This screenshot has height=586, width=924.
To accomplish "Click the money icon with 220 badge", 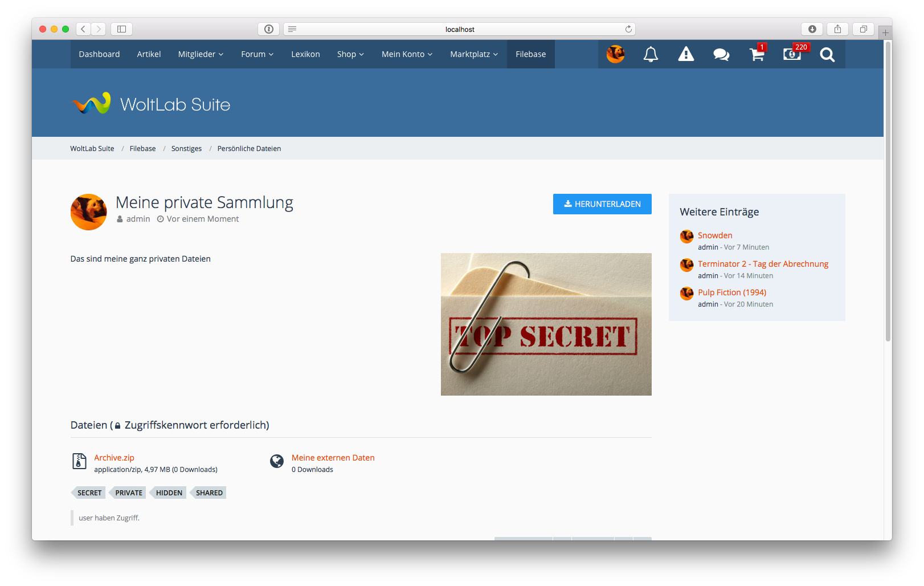I will tap(792, 54).
